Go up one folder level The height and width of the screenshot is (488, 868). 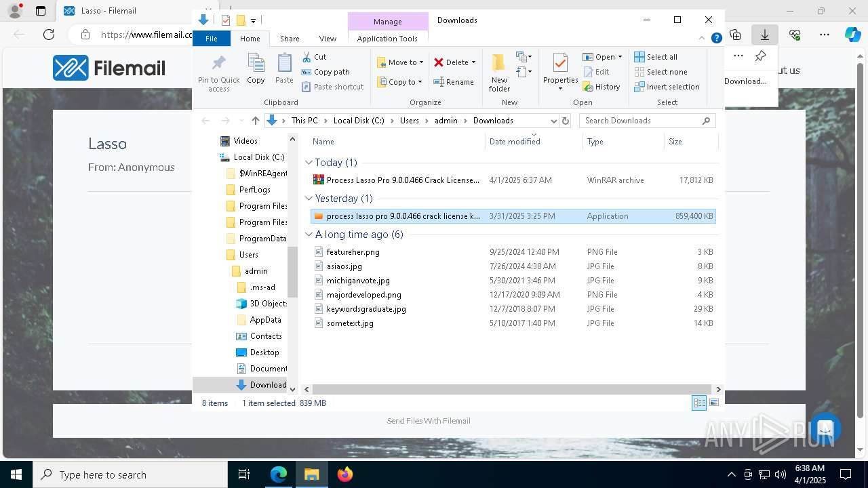255,121
